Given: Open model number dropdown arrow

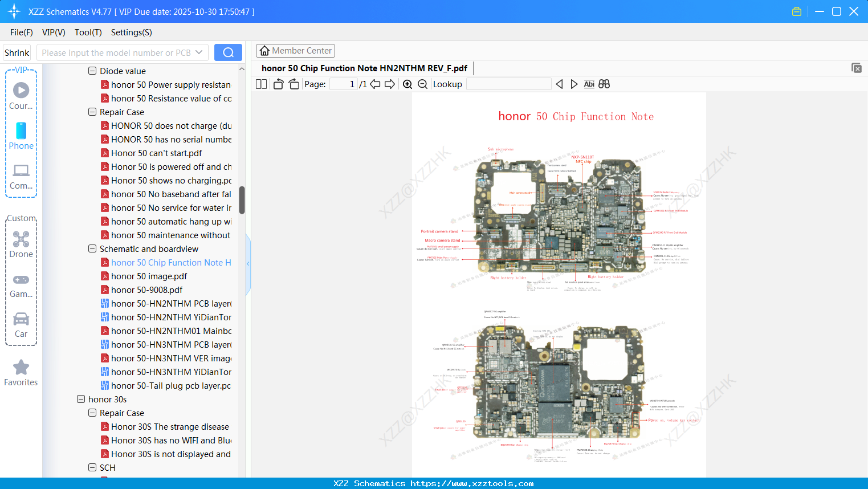Looking at the screenshot, I should pos(199,52).
